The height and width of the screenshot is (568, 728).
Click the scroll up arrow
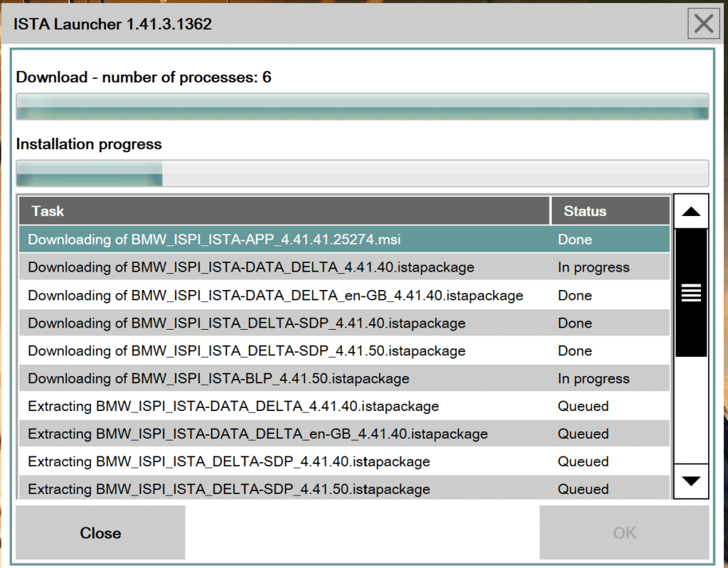(690, 210)
